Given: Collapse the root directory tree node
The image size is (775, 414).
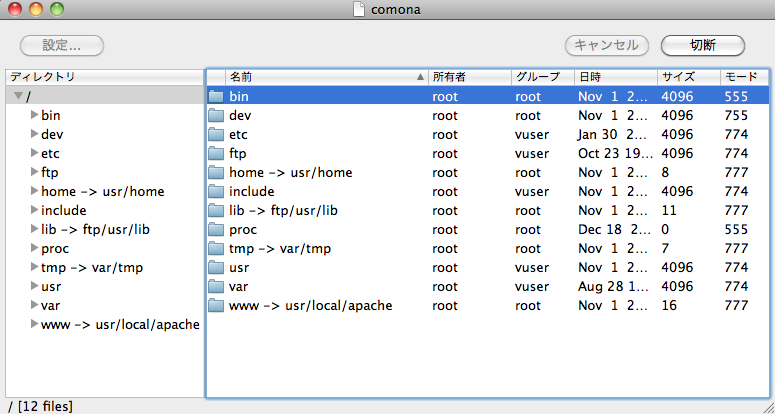Looking at the screenshot, I should point(19,96).
